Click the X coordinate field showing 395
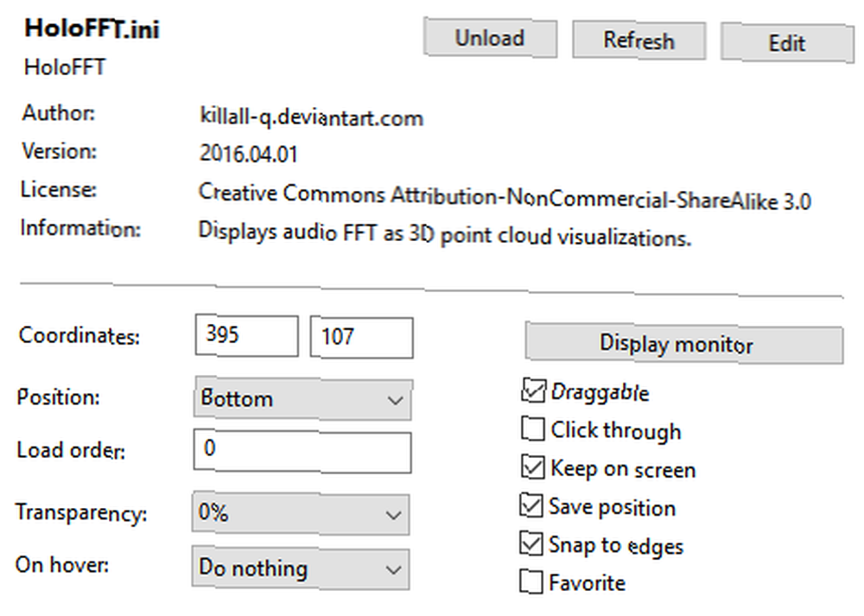 246,335
